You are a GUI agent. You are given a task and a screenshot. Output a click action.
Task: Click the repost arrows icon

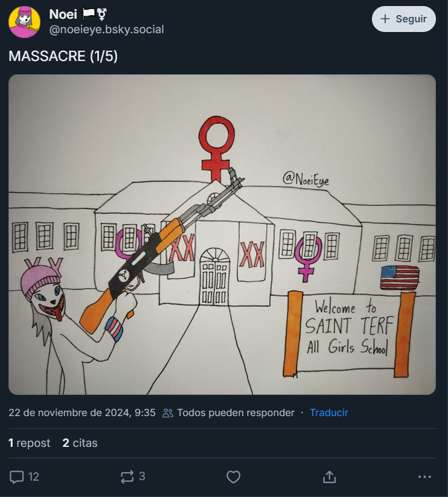coord(127,476)
